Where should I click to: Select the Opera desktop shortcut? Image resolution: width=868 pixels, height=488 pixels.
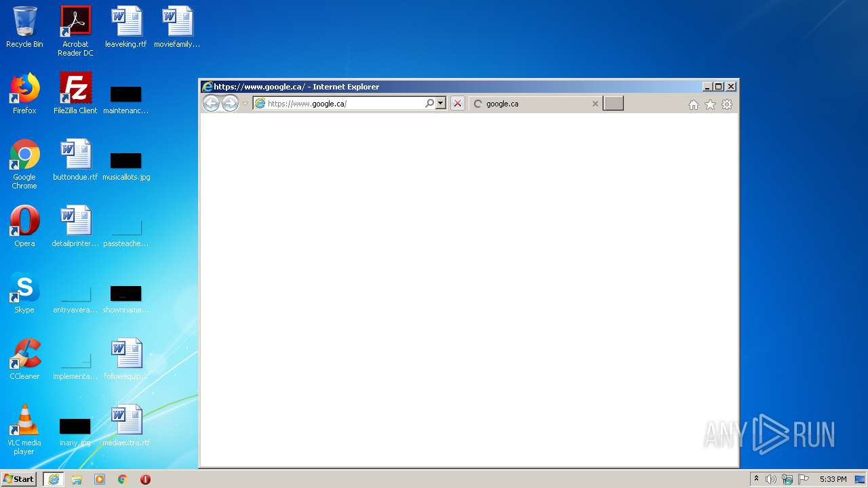24,227
